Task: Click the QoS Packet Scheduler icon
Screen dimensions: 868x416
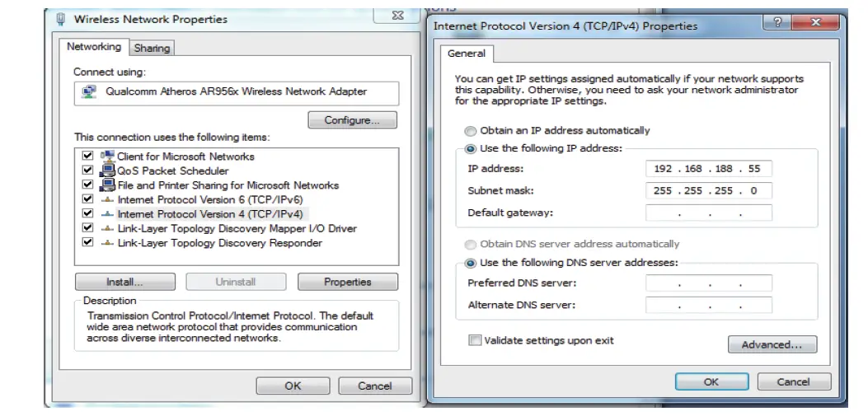Action: pos(107,171)
